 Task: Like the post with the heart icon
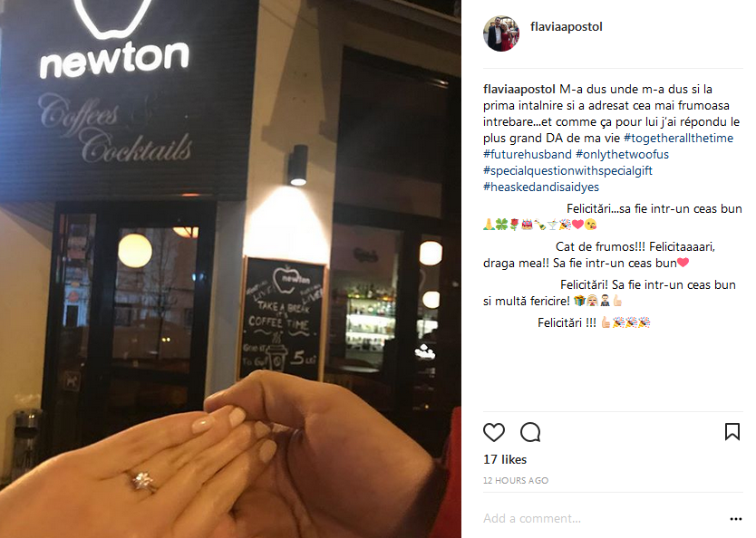pos(494,432)
